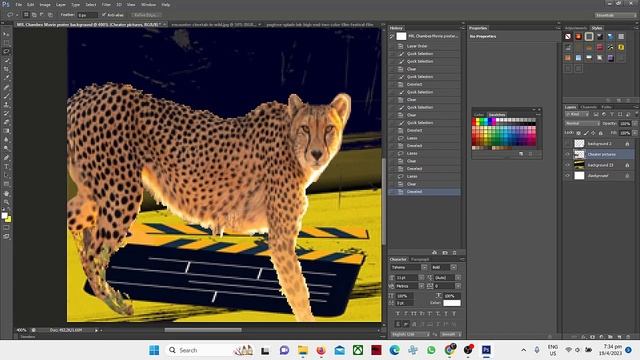Switch to the Paragraph tab
This screenshot has width=640, height=360.
(x=420, y=259)
